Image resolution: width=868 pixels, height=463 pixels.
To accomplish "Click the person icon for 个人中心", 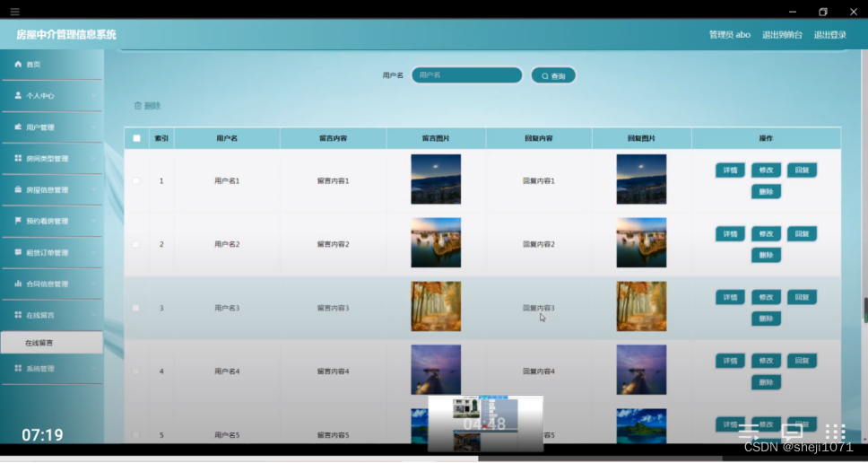I will point(18,95).
